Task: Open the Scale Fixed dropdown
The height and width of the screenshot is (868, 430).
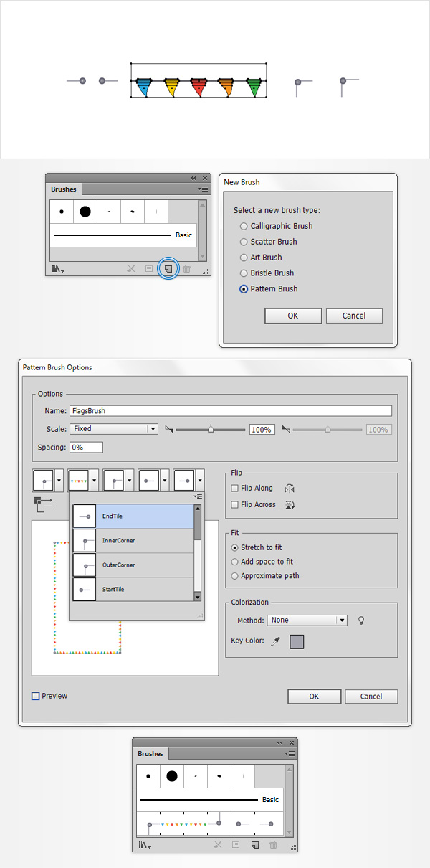Action: click(x=113, y=429)
